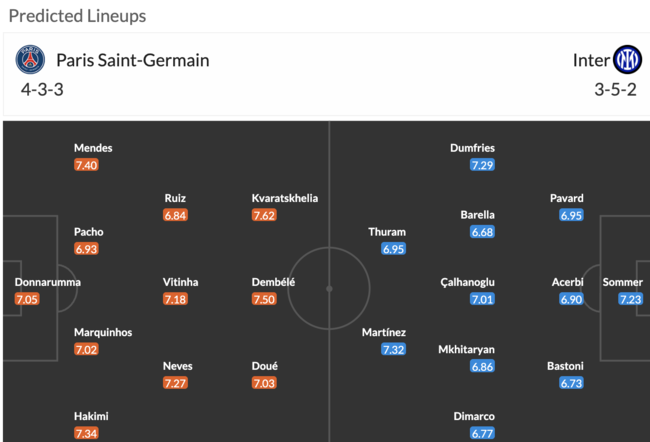Viewport: 650px width, 442px height.
Task: Click Vitinha's 7.18 rating badge
Action: point(176,299)
